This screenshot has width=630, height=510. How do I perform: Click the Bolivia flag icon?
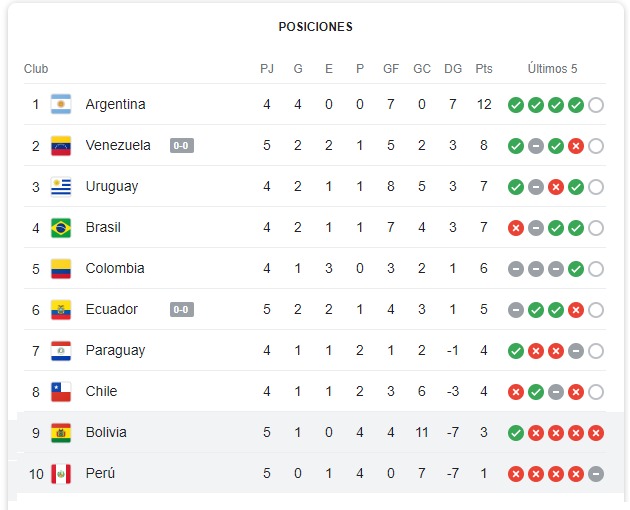point(61,432)
